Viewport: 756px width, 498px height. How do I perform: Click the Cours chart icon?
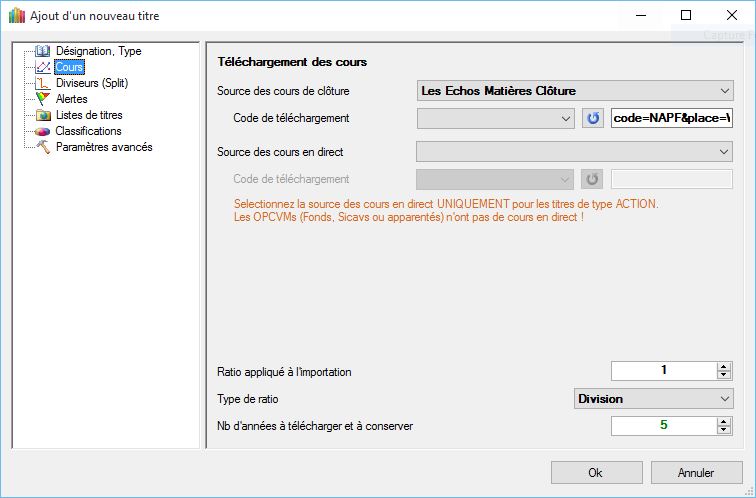42,67
